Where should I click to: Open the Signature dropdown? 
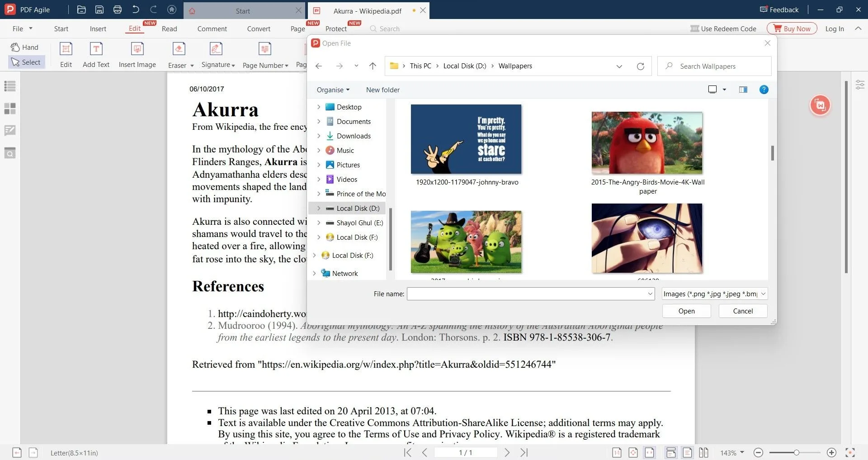pyautogui.click(x=232, y=65)
